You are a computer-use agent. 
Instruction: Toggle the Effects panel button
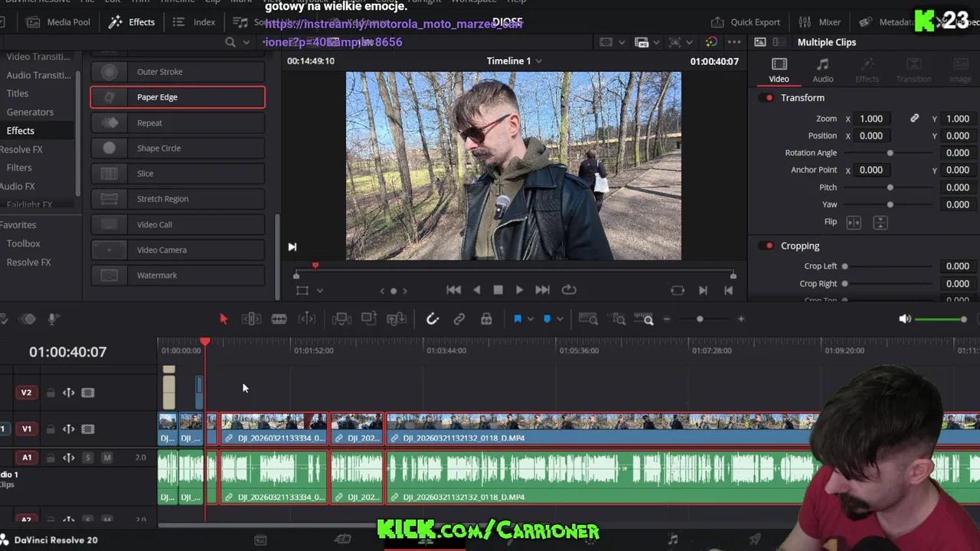pos(132,22)
